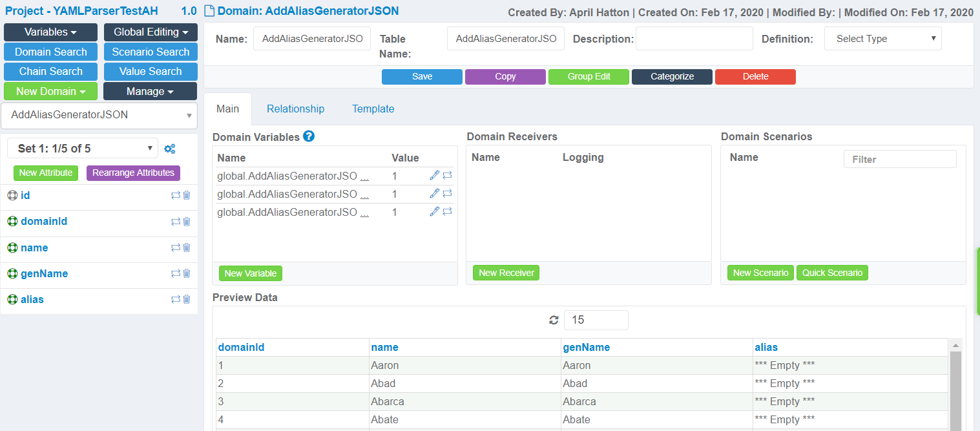Click Rearrange Attributes button
980x431 pixels.
tap(133, 173)
